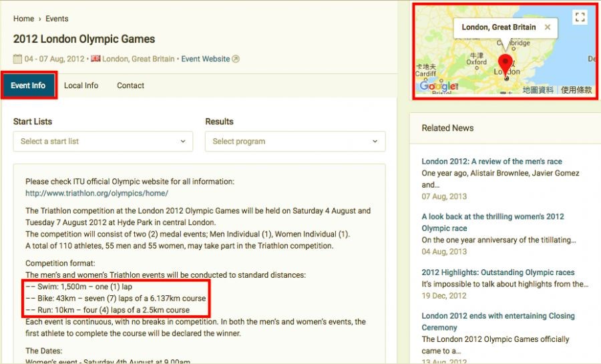The image size is (601, 364).
Task: Open news: thrilling women's 2012 Olympic race
Action: (493, 222)
